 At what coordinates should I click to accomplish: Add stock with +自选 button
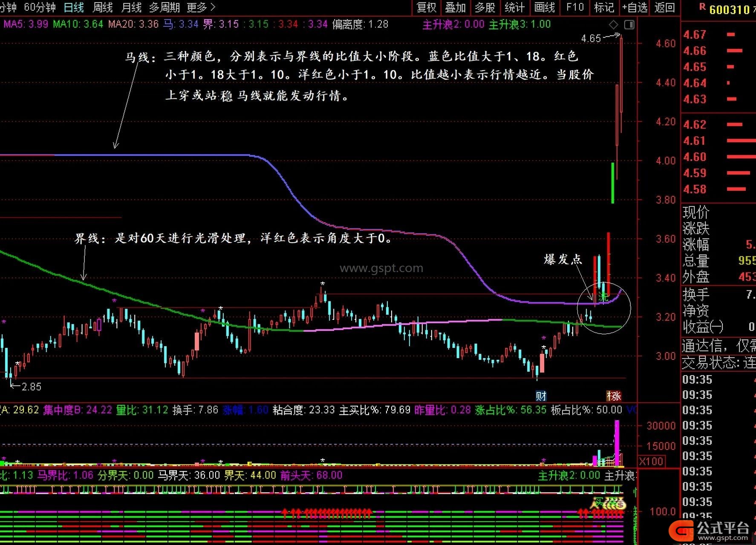click(635, 7)
